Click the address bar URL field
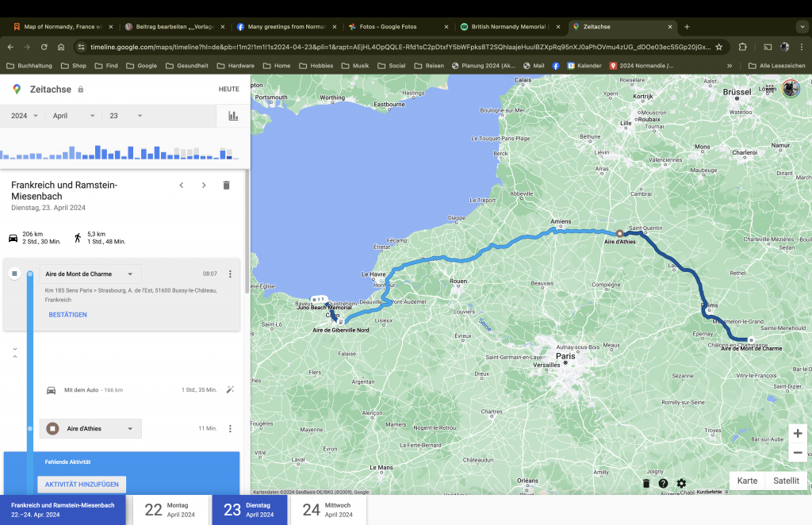This screenshot has height=525, width=812. click(400, 47)
